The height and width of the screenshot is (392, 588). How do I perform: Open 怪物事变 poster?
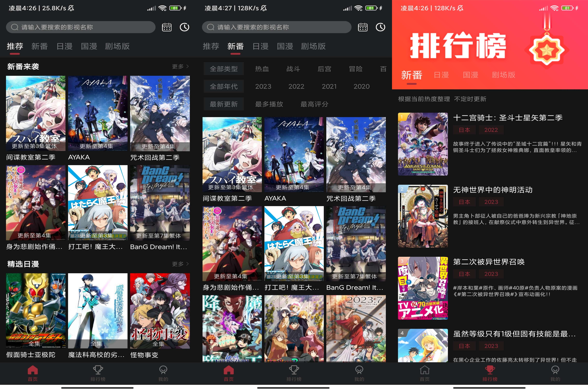[160, 311]
